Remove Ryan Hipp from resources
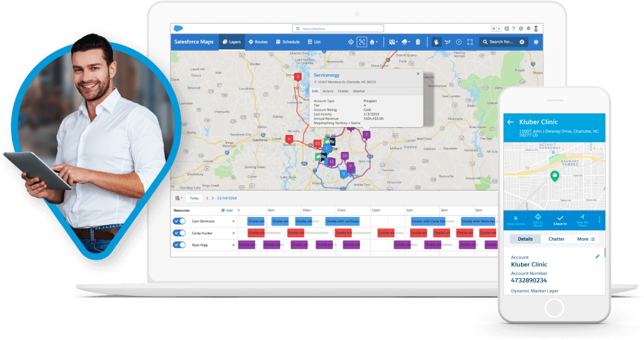 click(234, 245)
